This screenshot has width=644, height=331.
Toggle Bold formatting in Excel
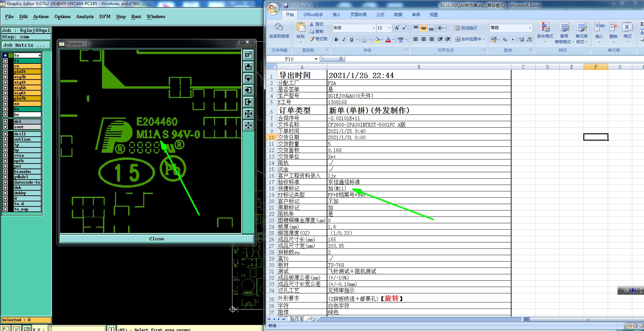point(336,40)
